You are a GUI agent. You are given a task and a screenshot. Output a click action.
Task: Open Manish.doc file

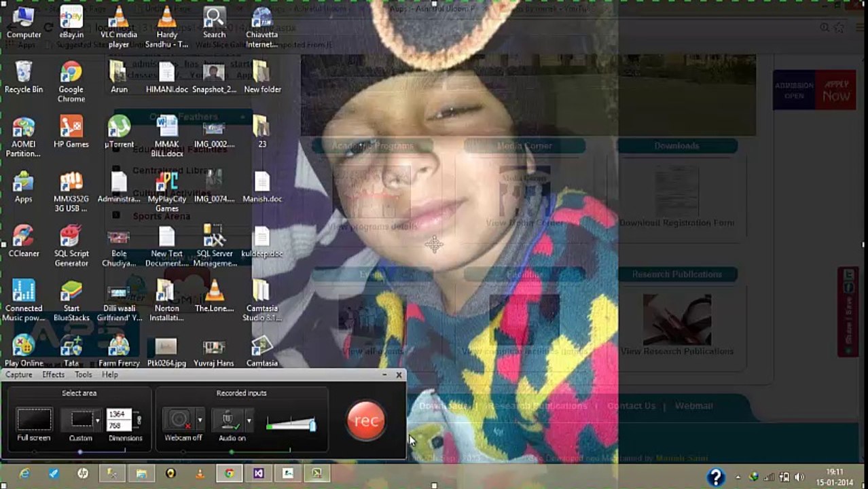262,187
